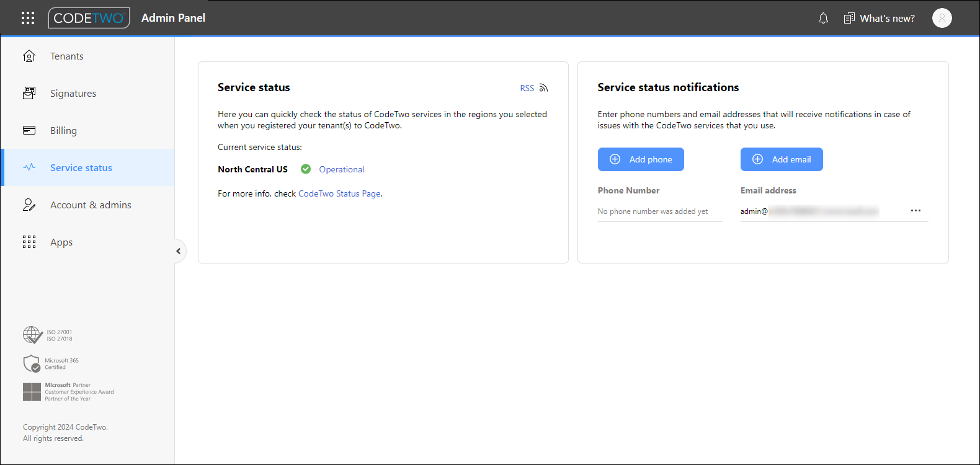The width and height of the screenshot is (980, 465).
Task: Open more options for admin email
Action: tap(915, 211)
